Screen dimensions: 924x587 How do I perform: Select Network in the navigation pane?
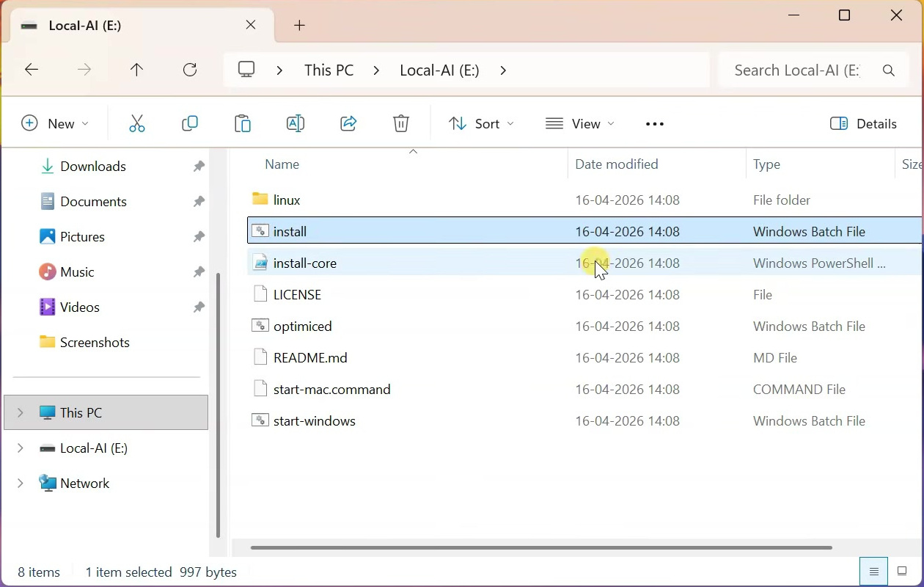pos(85,484)
